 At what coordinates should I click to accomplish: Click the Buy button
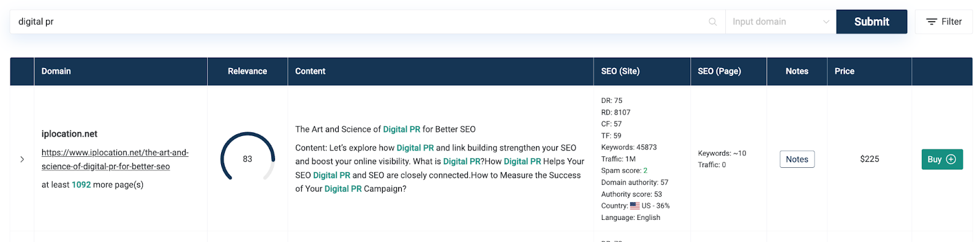pos(942,159)
